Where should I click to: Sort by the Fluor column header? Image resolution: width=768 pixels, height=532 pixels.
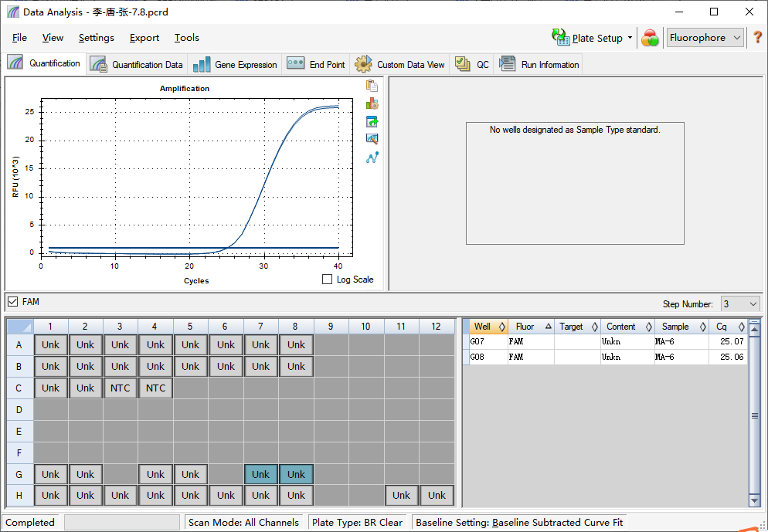point(531,327)
